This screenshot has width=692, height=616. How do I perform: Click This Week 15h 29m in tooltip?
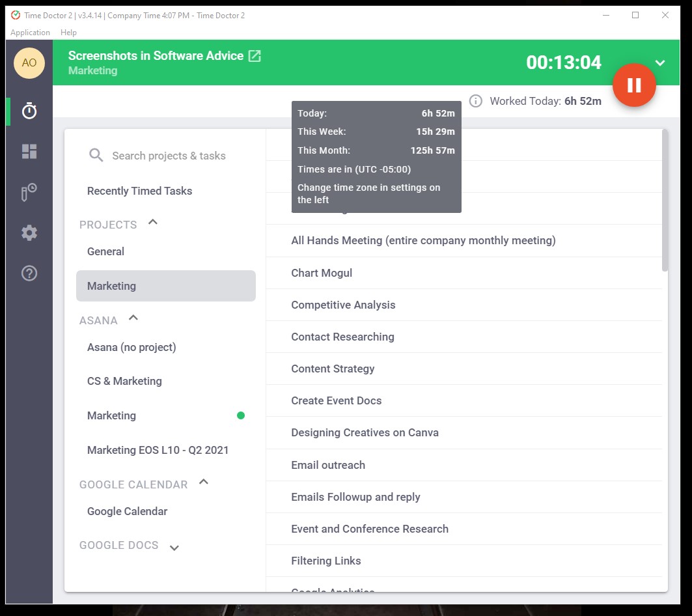(376, 132)
